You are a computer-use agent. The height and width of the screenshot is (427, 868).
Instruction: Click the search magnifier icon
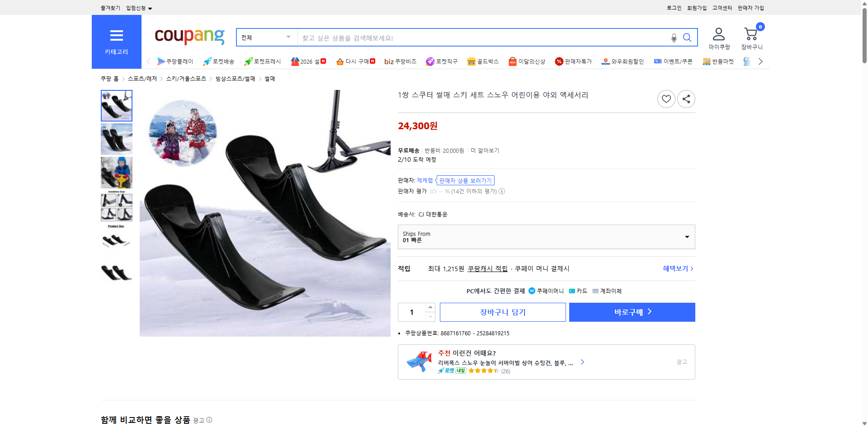(687, 38)
